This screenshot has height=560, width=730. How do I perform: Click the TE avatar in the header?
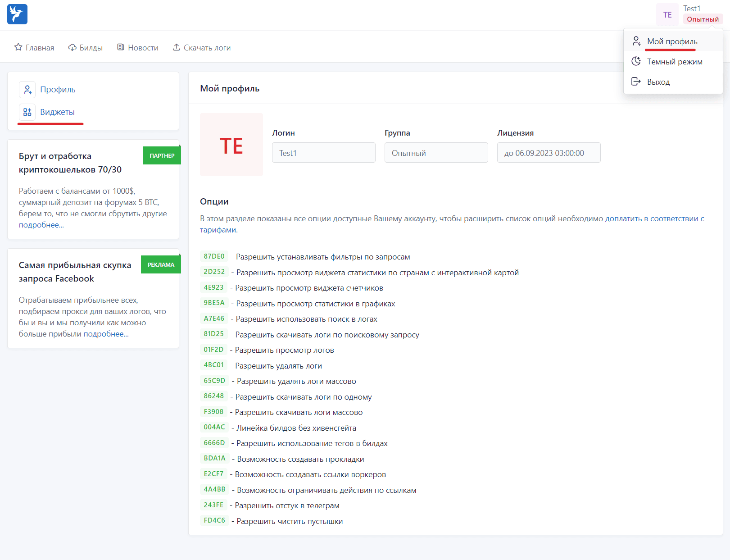(667, 14)
